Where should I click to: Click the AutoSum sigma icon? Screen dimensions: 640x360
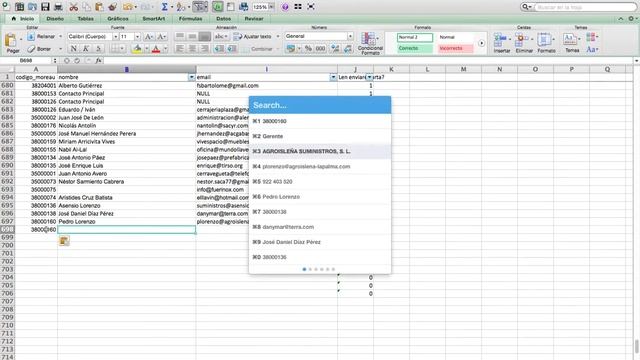pyautogui.click(x=164, y=7)
